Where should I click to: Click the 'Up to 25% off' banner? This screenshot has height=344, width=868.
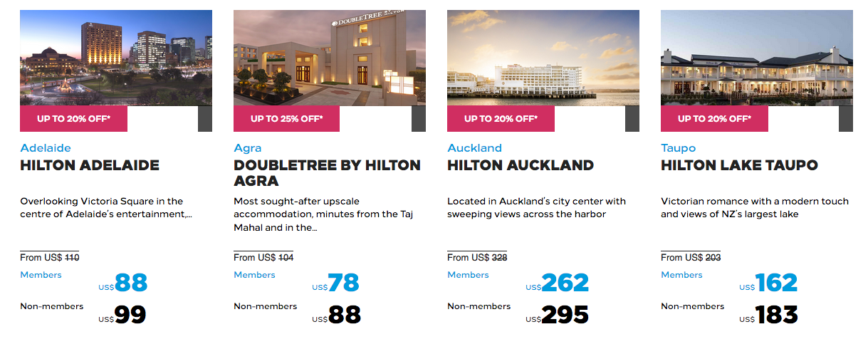287,119
